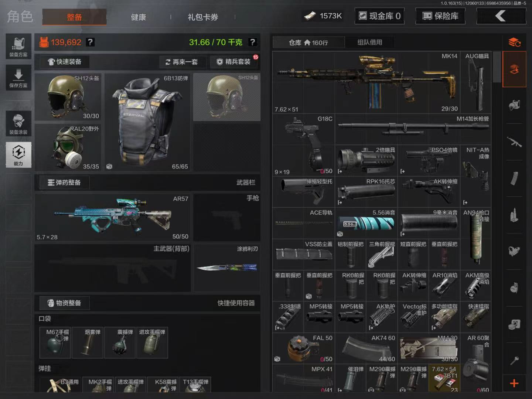532x399 pixels.
Task: Click the question mark beside weight
Action: [253, 42]
